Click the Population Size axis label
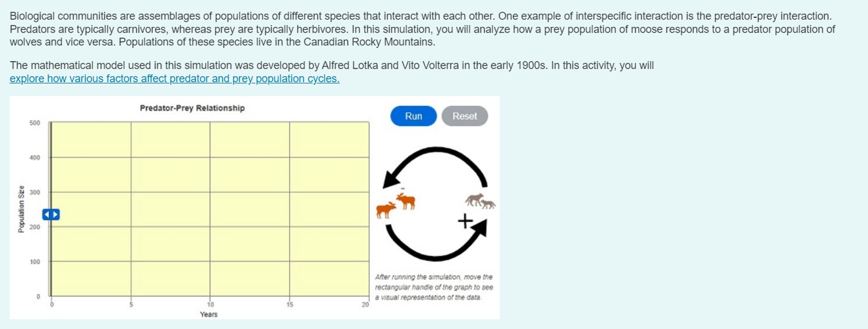 point(21,209)
